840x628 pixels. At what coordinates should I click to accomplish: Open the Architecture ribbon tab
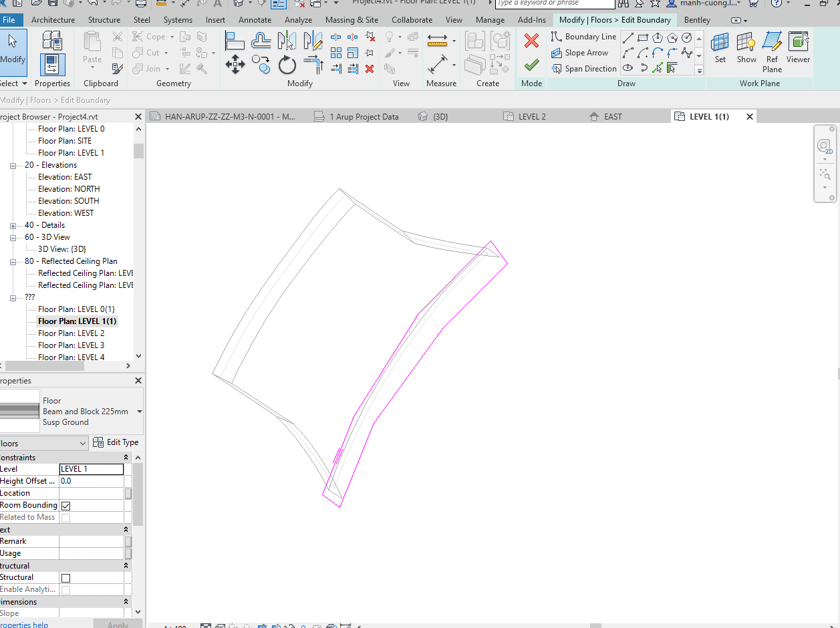pyautogui.click(x=53, y=20)
